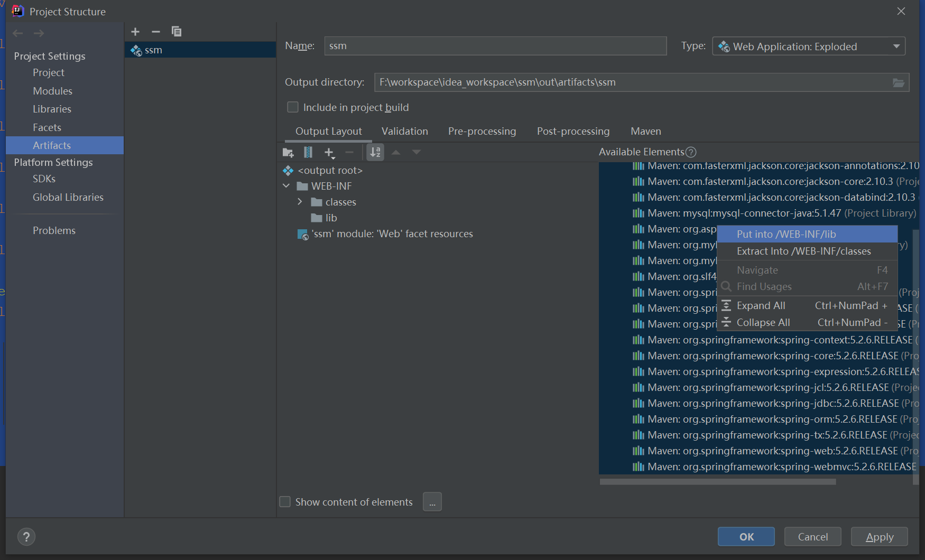Screen dimensions: 925x560
Task: Click the WEB-INF folder icon
Action: click(302, 186)
